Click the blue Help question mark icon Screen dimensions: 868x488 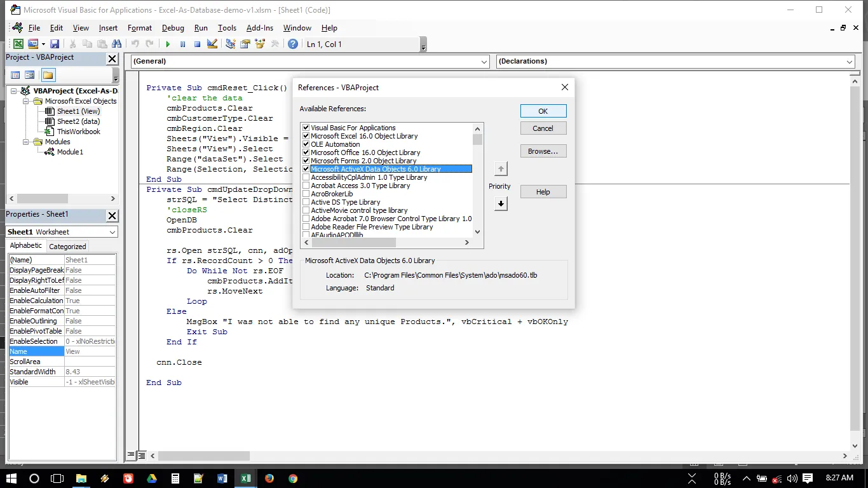pos(293,44)
